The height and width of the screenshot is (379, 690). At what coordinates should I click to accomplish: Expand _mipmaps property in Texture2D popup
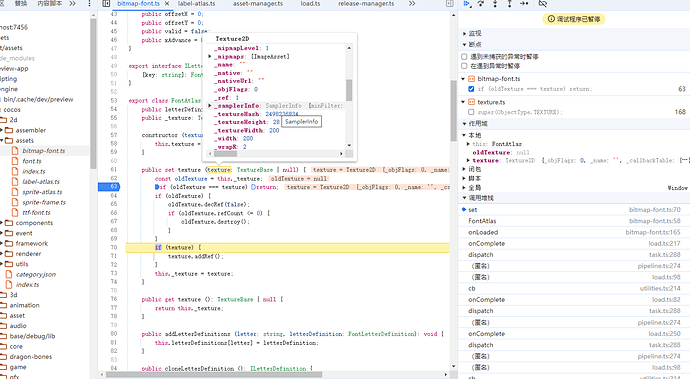coord(210,56)
